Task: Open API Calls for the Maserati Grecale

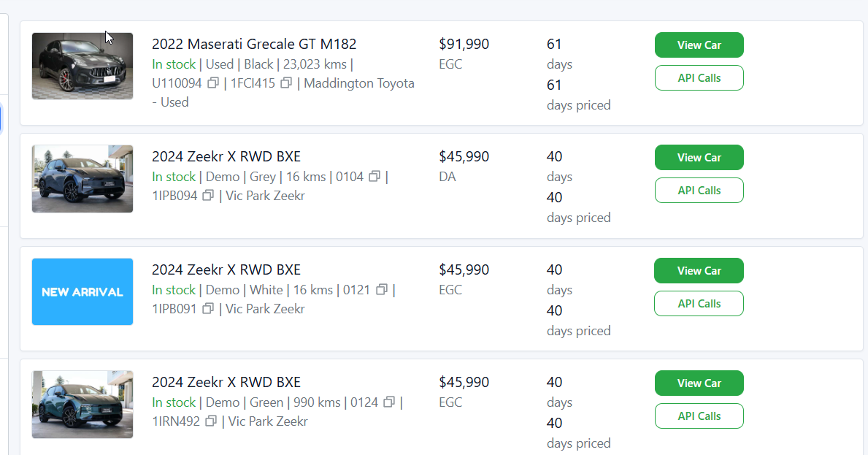Action: (x=699, y=78)
